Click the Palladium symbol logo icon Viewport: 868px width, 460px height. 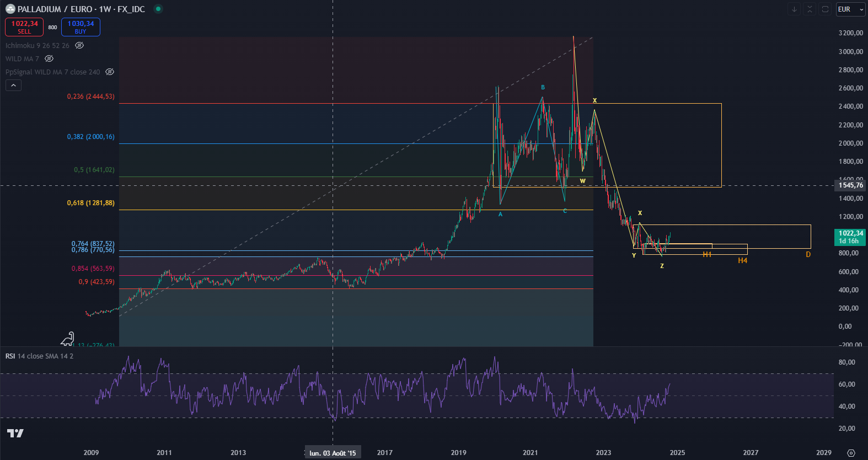pyautogui.click(x=10, y=9)
